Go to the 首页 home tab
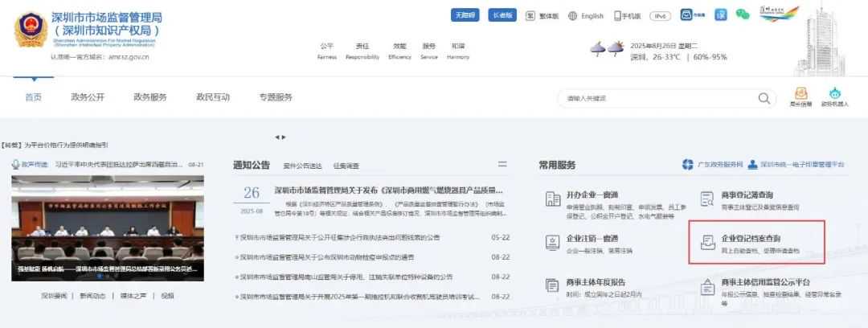The height and width of the screenshot is (328, 868). [x=33, y=97]
